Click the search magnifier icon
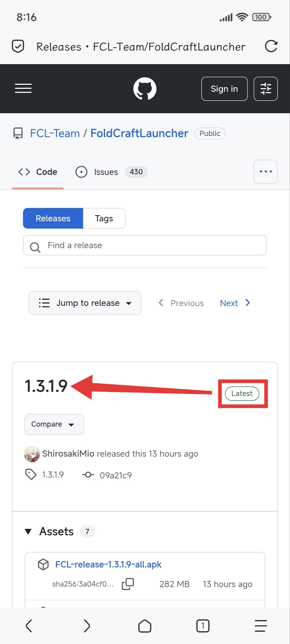Viewport: 290px width, 644px height. 35,247
